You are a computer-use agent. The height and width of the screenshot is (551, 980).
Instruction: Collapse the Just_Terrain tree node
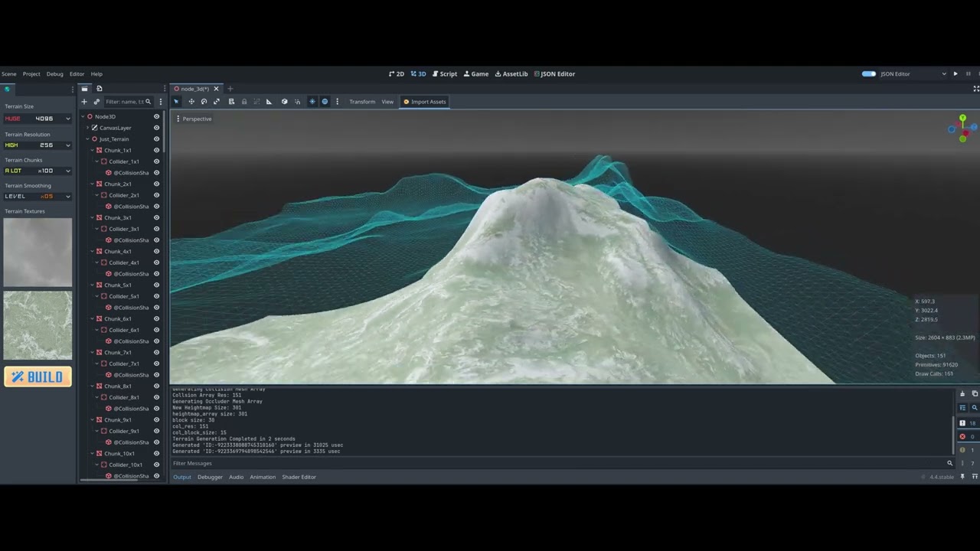point(87,139)
